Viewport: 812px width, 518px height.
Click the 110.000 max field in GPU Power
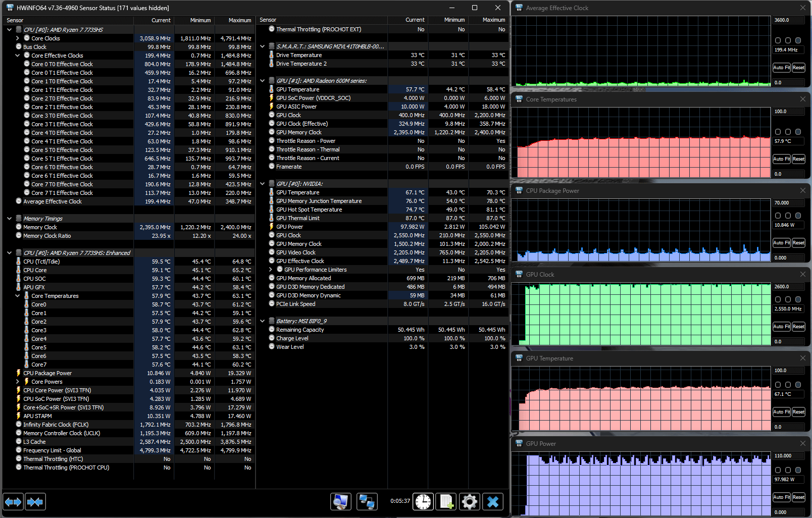click(x=789, y=456)
